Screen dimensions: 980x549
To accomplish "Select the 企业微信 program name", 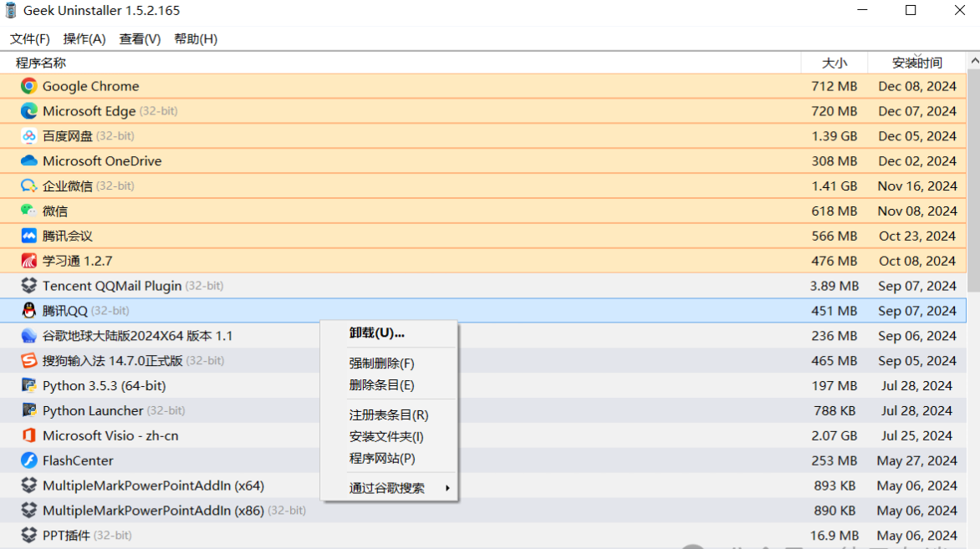I will point(68,186).
